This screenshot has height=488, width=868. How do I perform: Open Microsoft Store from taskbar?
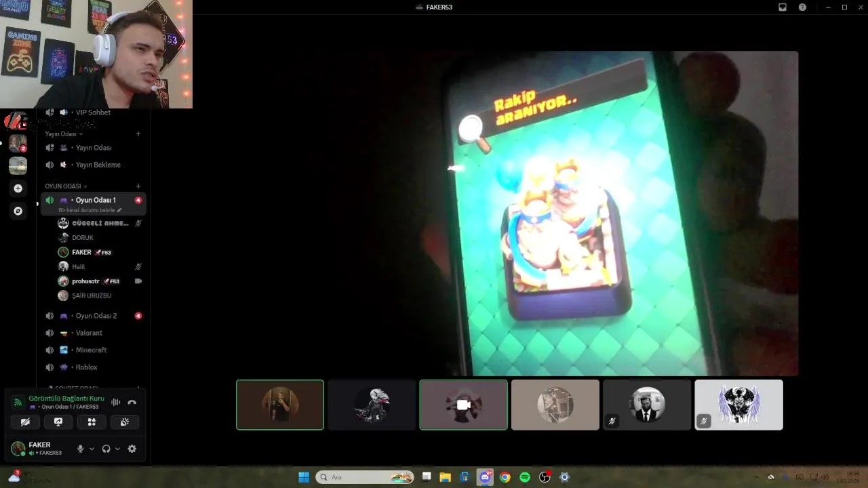(x=465, y=477)
